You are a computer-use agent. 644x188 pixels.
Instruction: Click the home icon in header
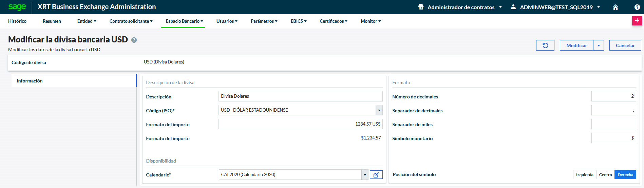(x=615, y=7)
